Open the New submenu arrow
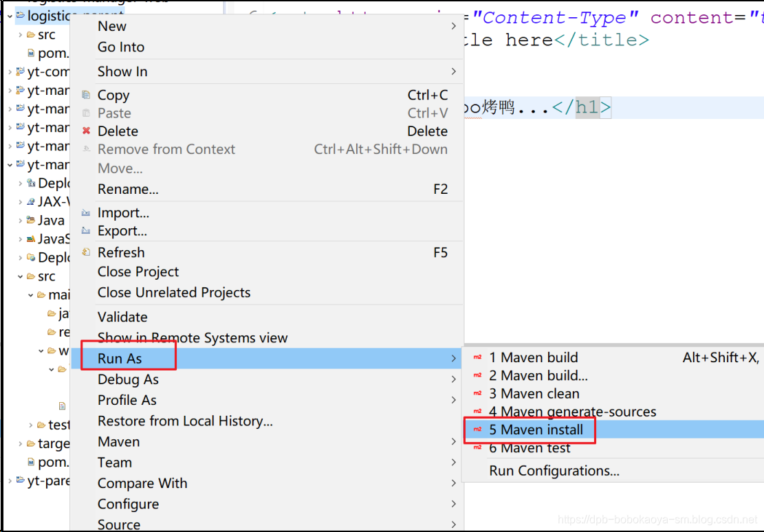764x532 pixels. tap(454, 26)
